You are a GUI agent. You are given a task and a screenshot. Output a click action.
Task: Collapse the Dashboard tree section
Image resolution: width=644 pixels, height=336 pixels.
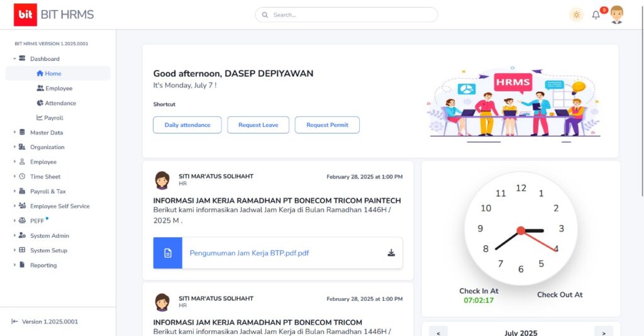point(14,59)
